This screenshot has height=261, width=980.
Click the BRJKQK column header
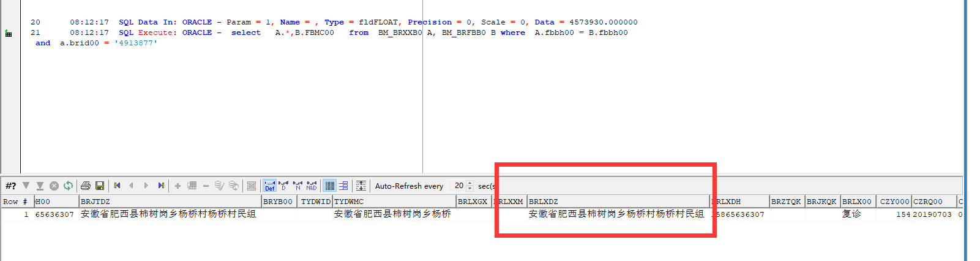tap(822, 202)
